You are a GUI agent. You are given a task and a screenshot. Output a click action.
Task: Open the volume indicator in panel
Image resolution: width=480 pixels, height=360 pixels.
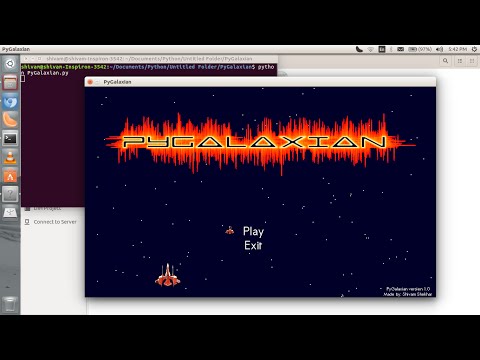click(440, 49)
